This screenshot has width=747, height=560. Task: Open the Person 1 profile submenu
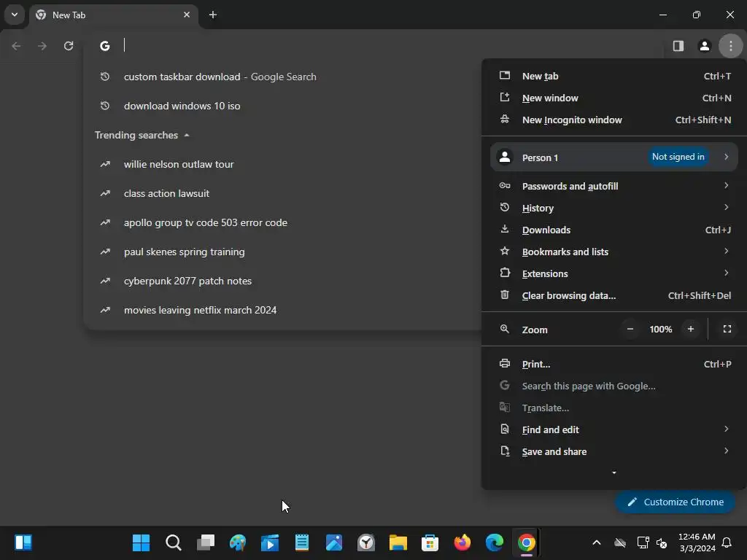tap(614, 157)
